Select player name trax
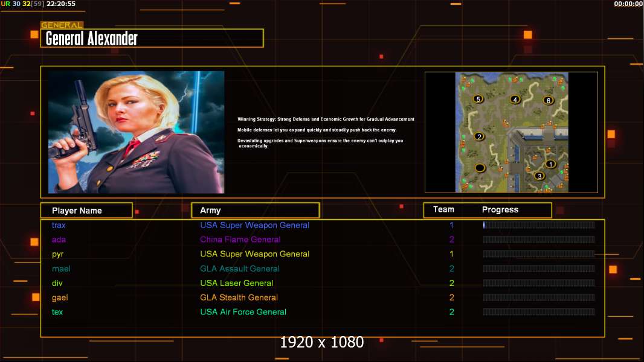644x362 pixels. click(x=59, y=225)
